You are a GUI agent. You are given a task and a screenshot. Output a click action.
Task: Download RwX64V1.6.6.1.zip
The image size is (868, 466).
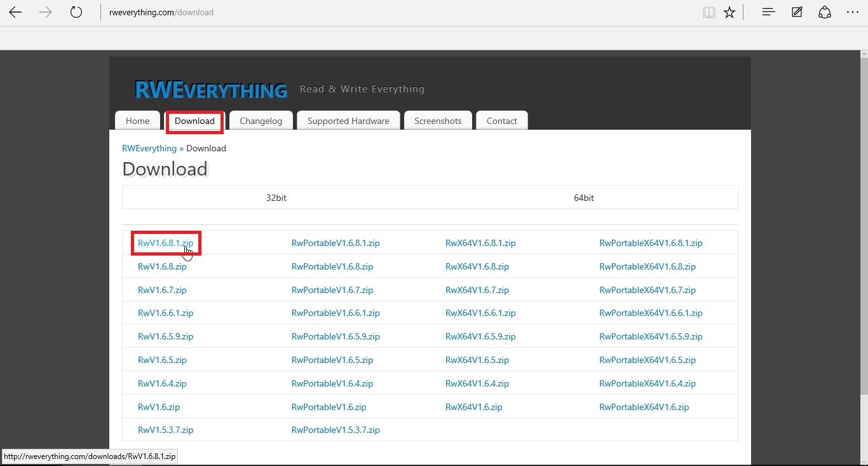(x=480, y=313)
